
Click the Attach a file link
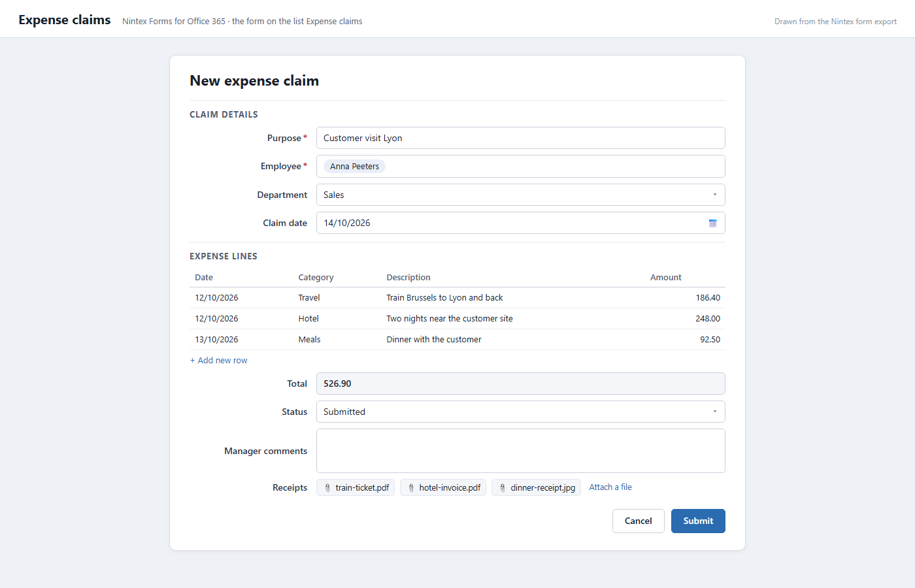pyautogui.click(x=610, y=487)
